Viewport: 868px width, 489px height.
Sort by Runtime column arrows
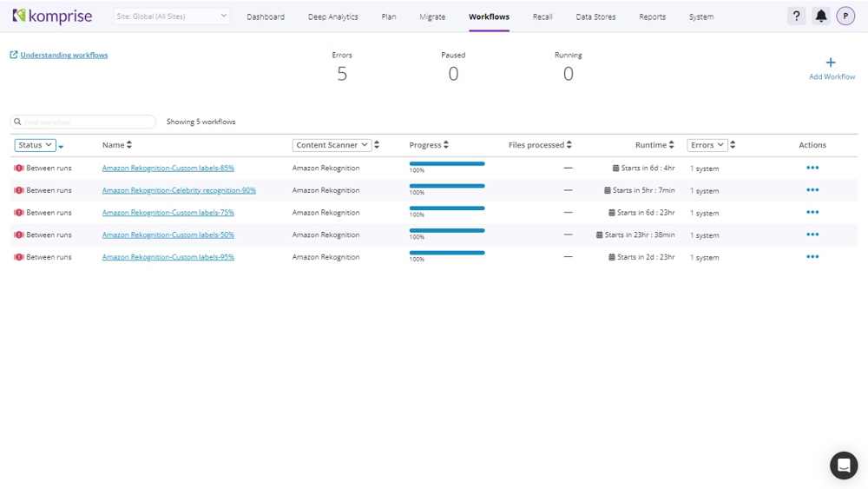click(x=671, y=144)
